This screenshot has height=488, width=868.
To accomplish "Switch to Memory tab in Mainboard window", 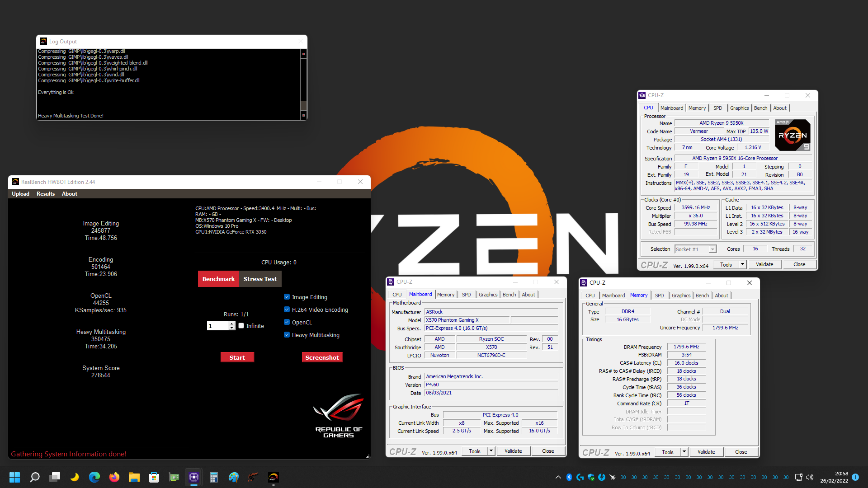I will (x=445, y=295).
